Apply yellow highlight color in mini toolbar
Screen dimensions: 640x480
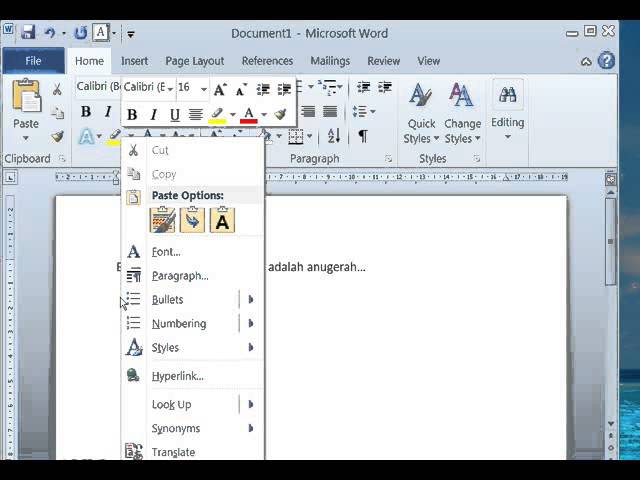(217, 115)
